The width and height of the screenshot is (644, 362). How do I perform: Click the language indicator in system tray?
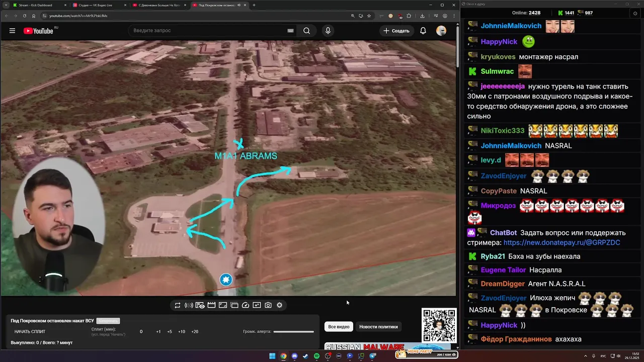coord(603,356)
